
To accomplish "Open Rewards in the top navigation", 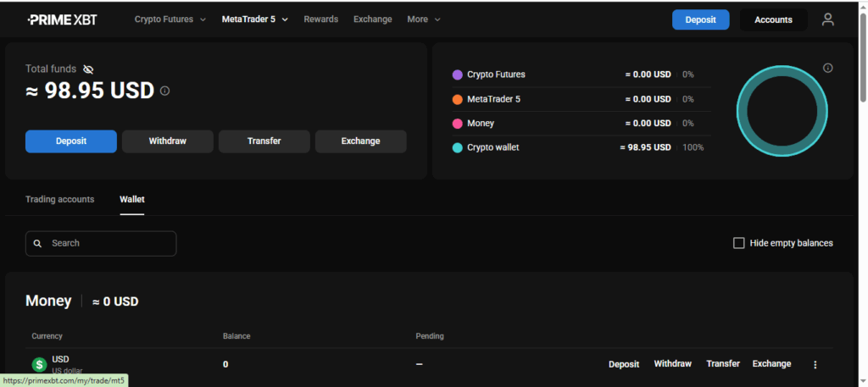I will click(320, 19).
